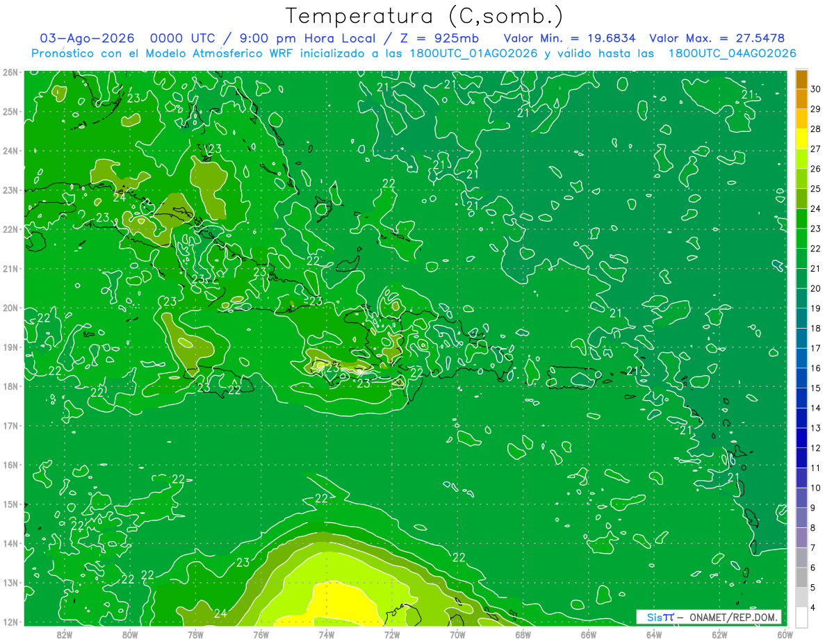Pick teal color bar segment between 19 and 20
The height and width of the screenshot is (644, 834).
coord(801,298)
